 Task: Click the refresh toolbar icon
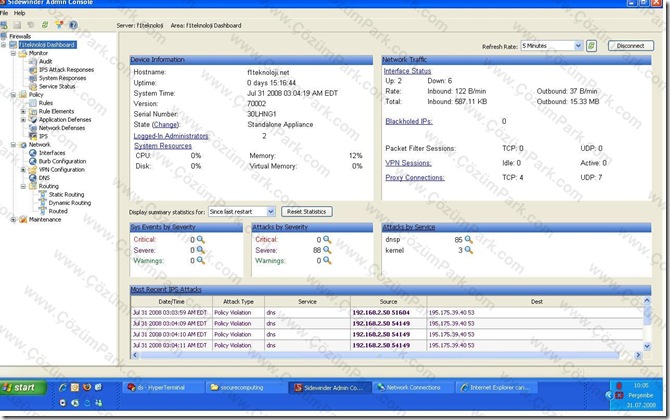pyautogui.click(x=45, y=25)
